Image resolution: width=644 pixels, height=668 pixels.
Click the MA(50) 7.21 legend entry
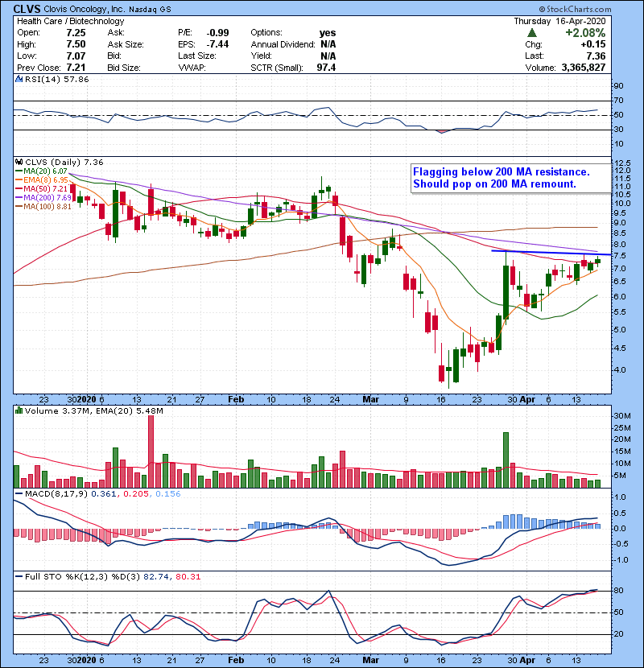tap(42, 188)
